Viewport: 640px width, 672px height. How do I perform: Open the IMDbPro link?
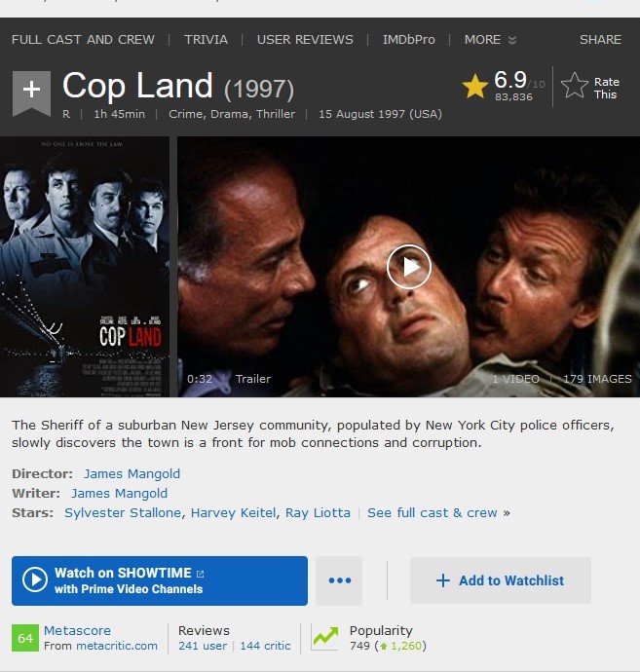tap(408, 40)
